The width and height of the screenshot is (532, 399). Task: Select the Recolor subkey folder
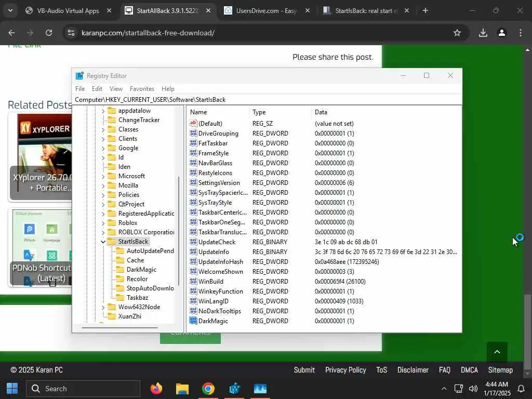[x=137, y=279]
